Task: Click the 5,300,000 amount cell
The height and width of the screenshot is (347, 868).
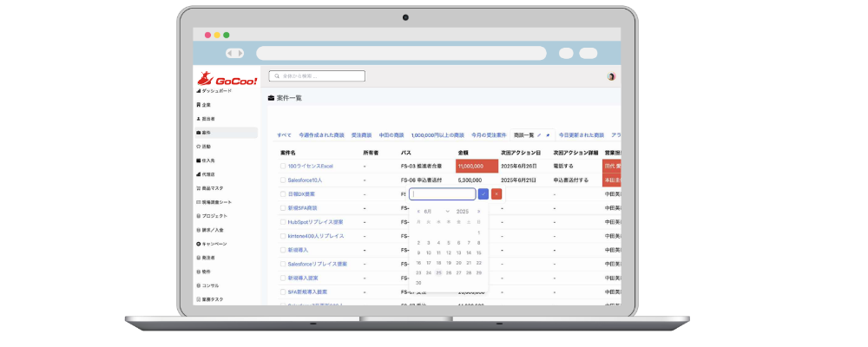Action: pos(470,180)
